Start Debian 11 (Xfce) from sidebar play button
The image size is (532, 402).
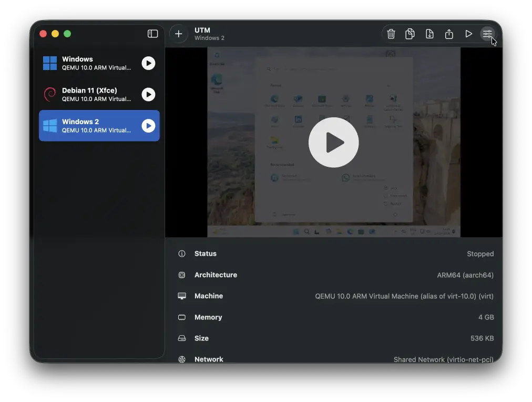pyautogui.click(x=148, y=94)
